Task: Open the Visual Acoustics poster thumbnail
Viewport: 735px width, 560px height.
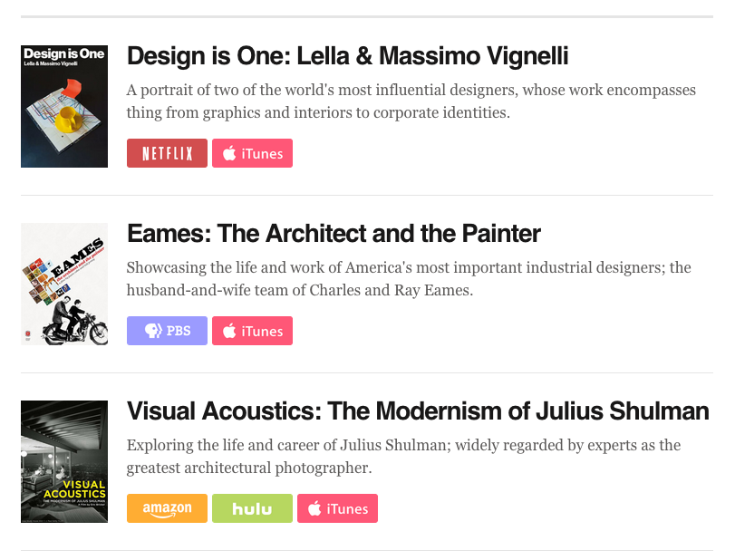Action: coord(64,461)
